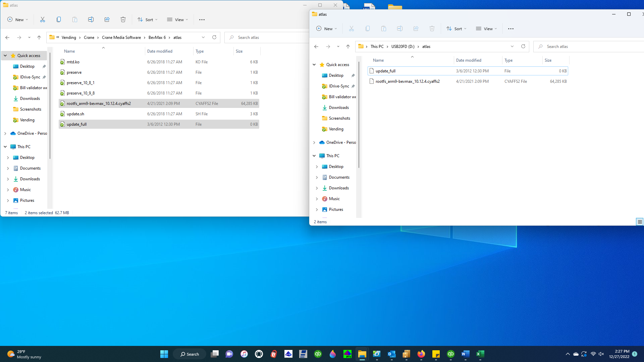The image size is (644, 362).
Task: Select update.sh file in left window
Action: tap(75, 114)
